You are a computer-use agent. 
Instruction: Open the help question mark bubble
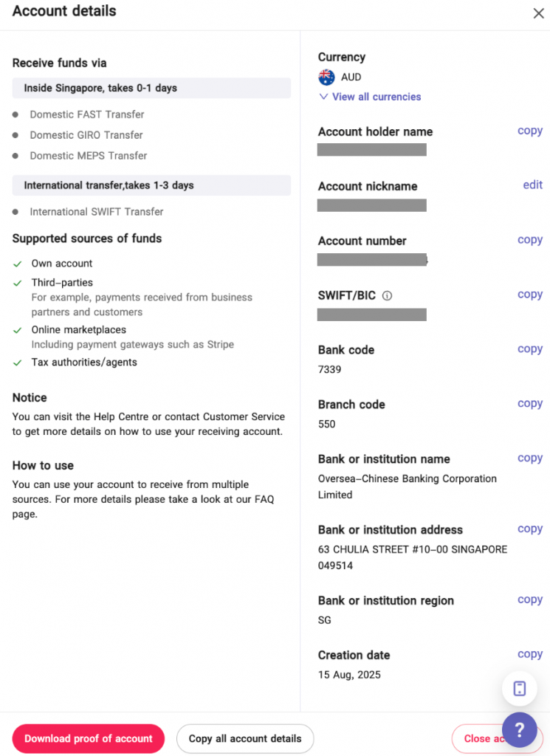coord(519,729)
